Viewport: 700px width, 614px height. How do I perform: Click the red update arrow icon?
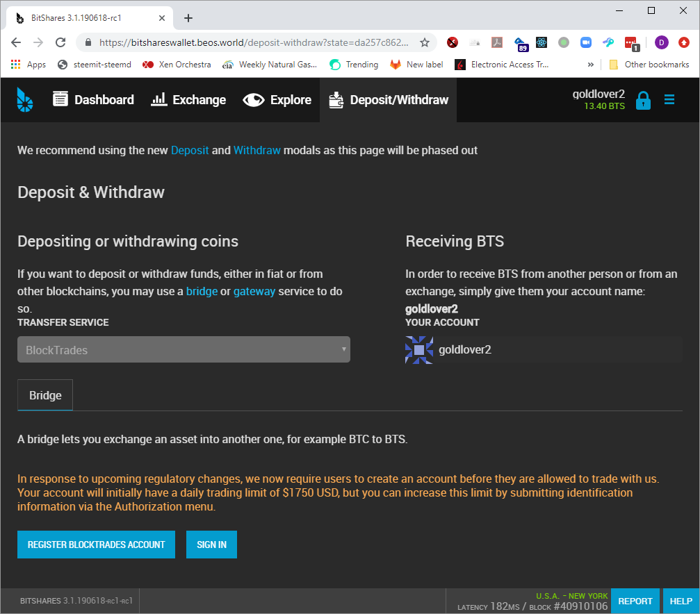(x=684, y=42)
